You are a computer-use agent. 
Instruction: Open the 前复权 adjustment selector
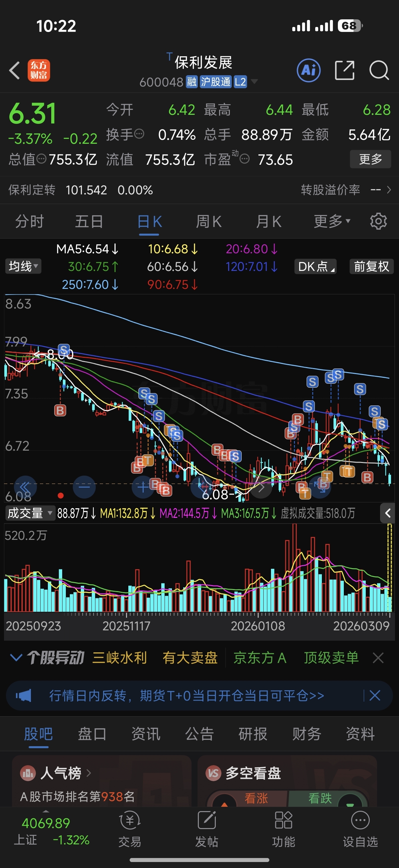(x=371, y=266)
